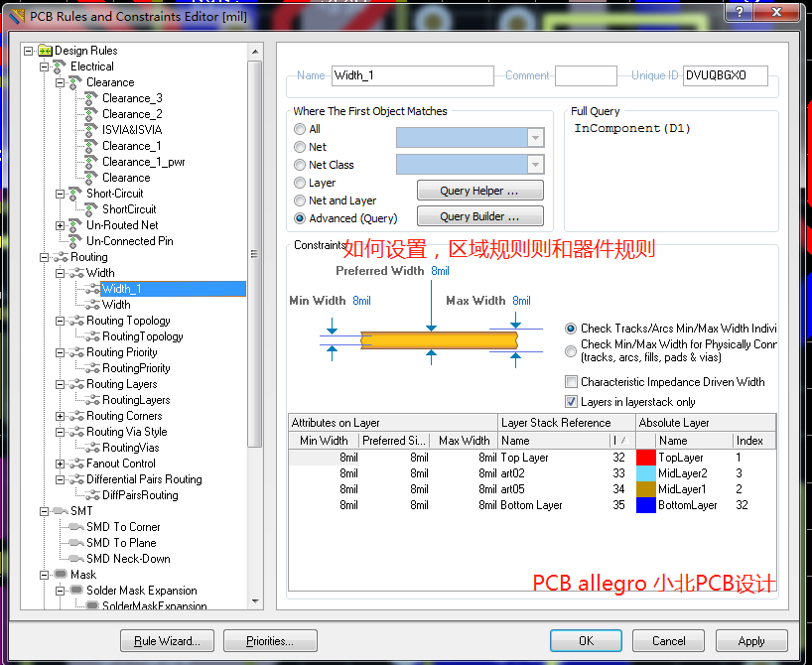812x665 pixels.
Task: Click the DiffPairsRouting rule icon
Action: 92,495
